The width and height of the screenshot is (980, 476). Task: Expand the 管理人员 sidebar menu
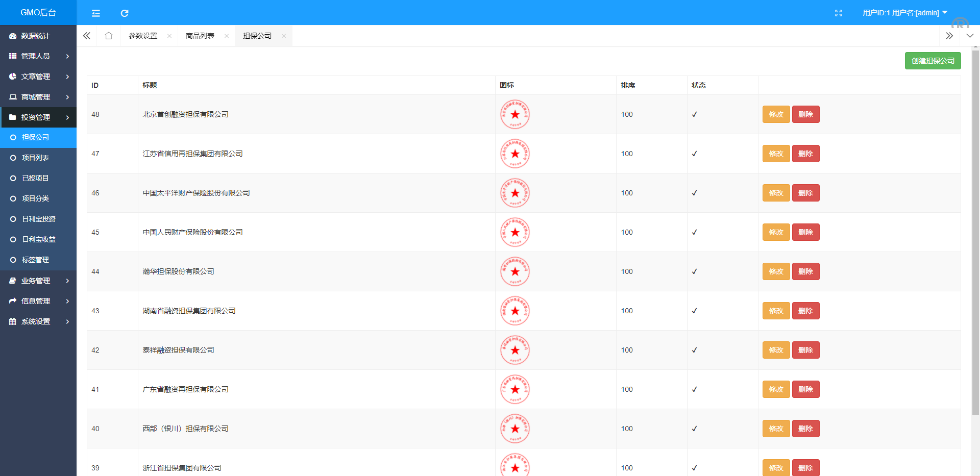(38, 56)
